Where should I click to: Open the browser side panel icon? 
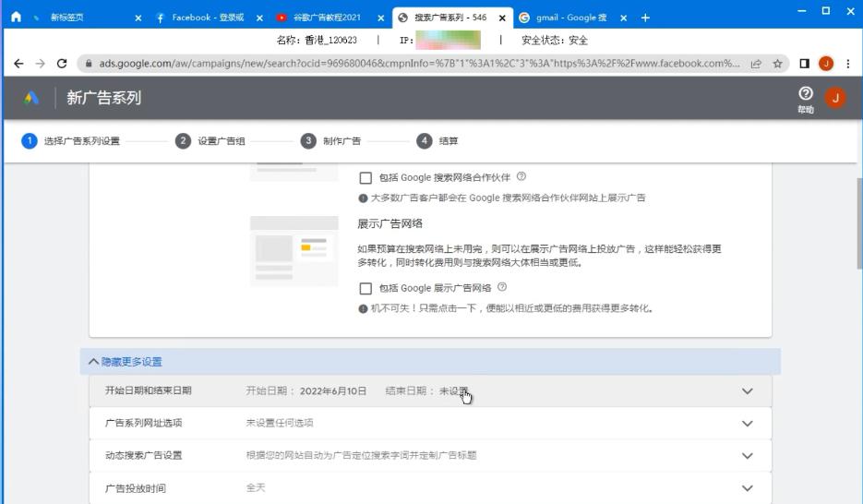point(804,64)
